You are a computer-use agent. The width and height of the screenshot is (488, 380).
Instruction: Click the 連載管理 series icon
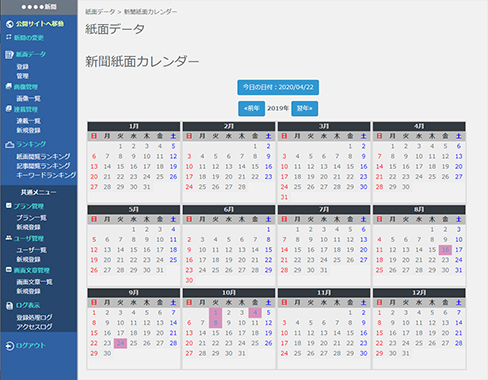[x=9, y=109]
